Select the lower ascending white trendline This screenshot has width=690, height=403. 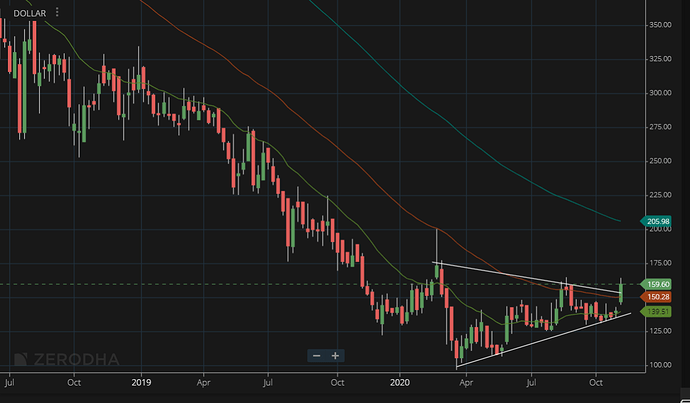click(x=540, y=338)
